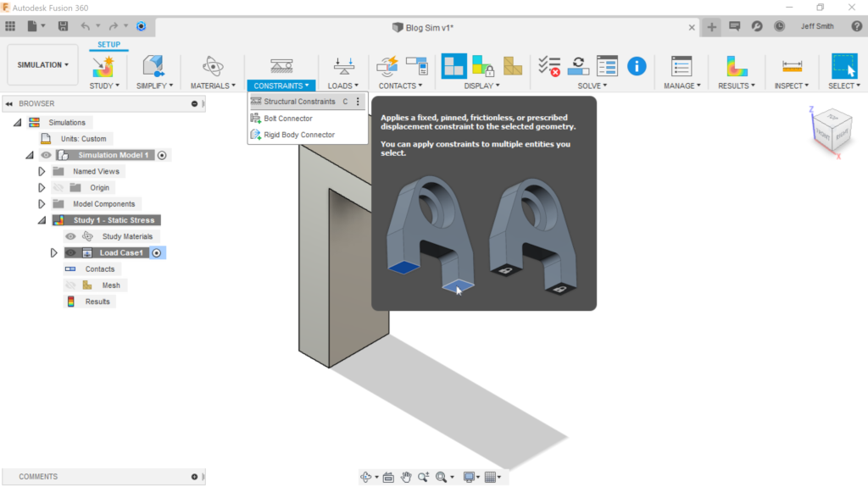Expand the Named Views folder
Screen dimensions: 868x487
pos(42,172)
